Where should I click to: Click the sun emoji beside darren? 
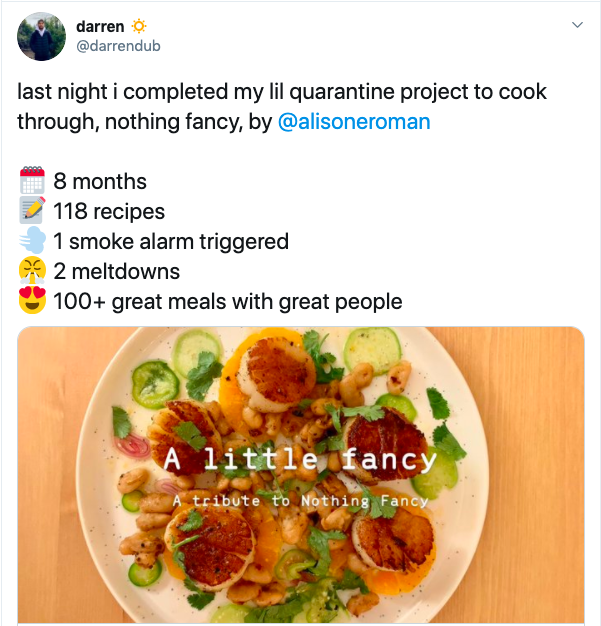point(139,26)
